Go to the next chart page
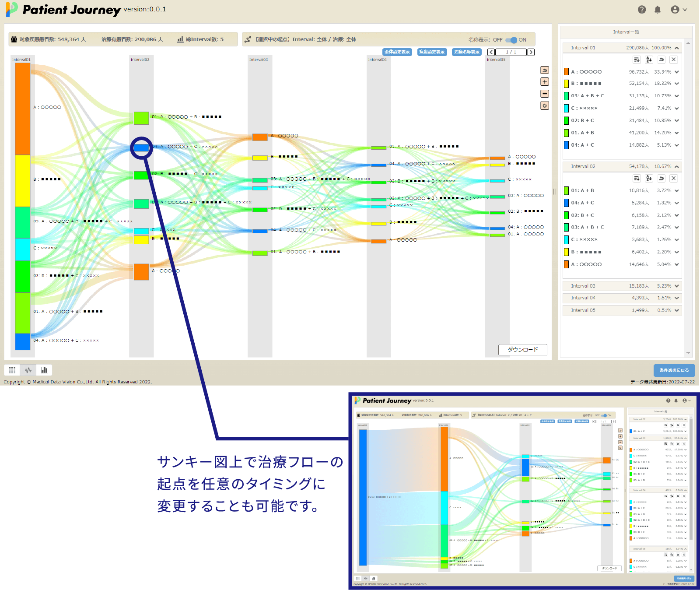The height and width of the screenshot is (590, 700). (x=531, y=52)
